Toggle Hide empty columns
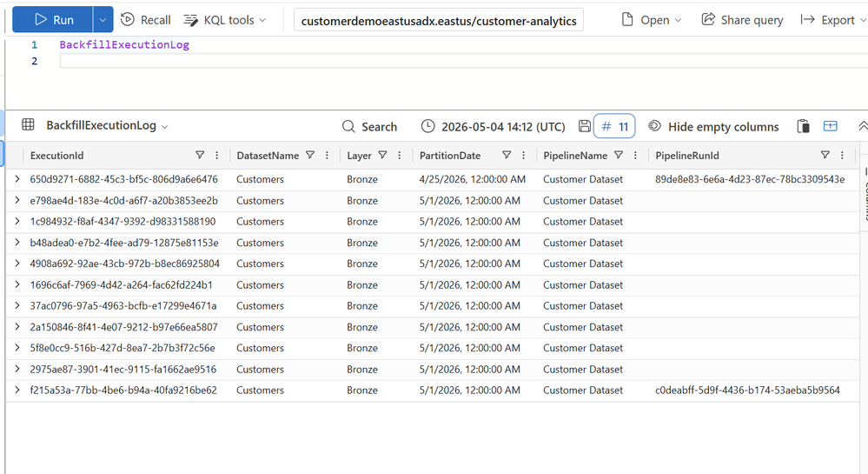This screenshot has width=868, height=474. 713,126
